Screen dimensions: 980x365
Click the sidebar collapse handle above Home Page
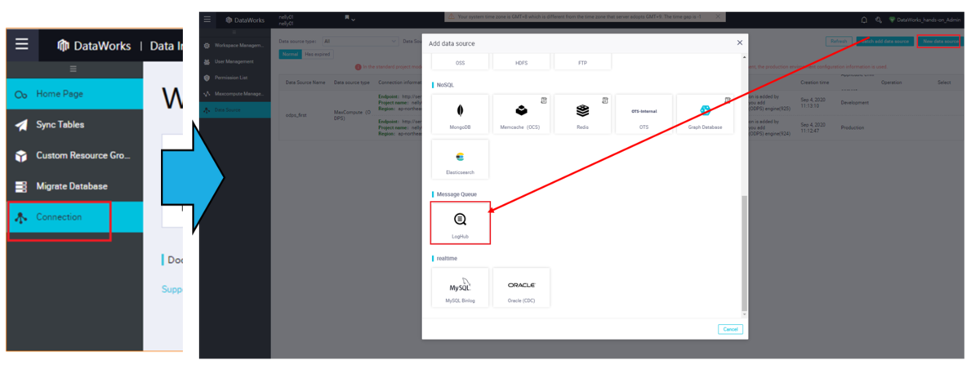(x=73, y=69)
